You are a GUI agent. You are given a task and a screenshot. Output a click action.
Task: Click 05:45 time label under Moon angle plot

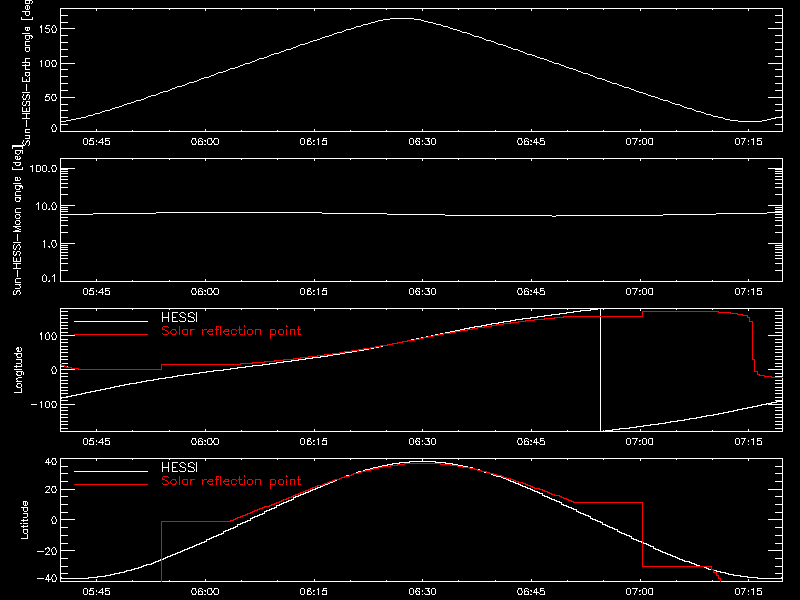(x=96, y=291)
